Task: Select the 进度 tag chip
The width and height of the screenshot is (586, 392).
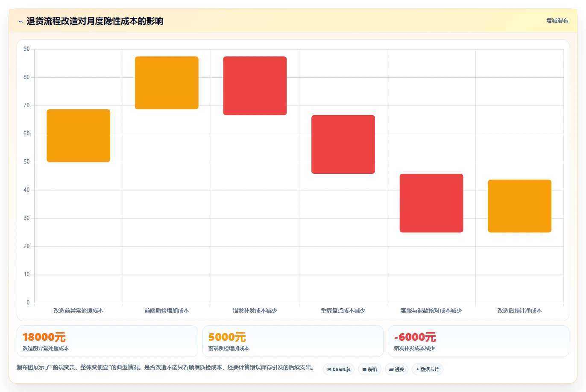Action: point(397,369)
